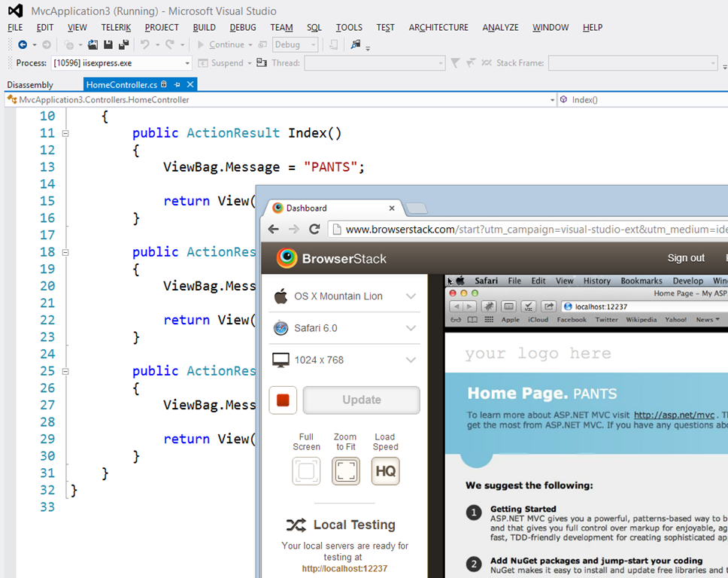Screen dimensions: 728x578
Task: Open the Continue button dropdown arrow
Action: coord(250,45)
